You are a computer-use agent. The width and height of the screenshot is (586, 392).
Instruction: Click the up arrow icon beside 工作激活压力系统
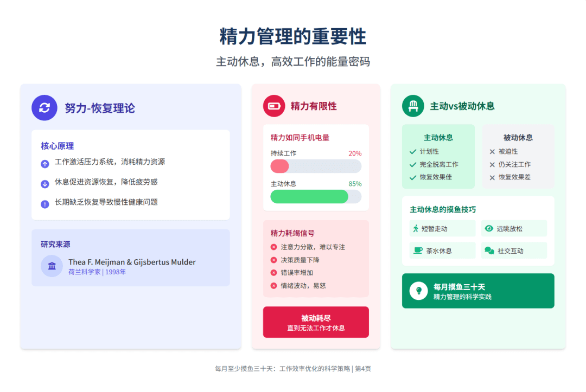[45, 163]
